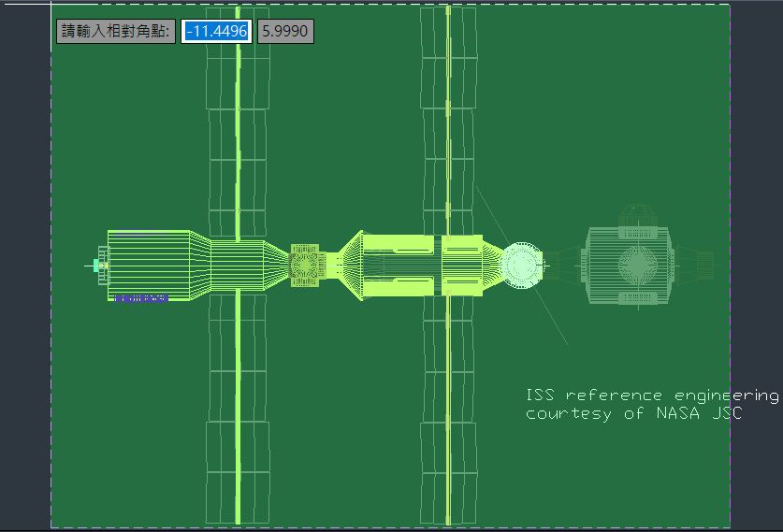Click the -11.4496 coordinate input field
The width and height of the screenshot is (783, 532).
point(216,32)
